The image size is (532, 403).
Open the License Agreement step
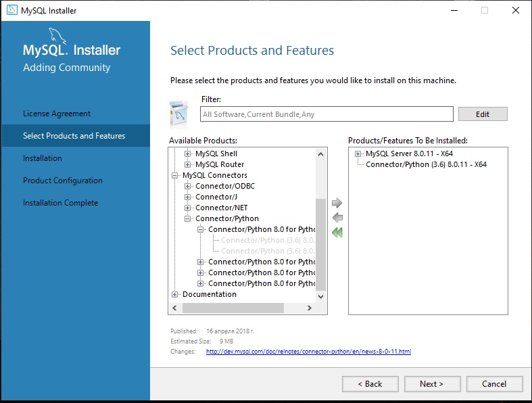57,114
